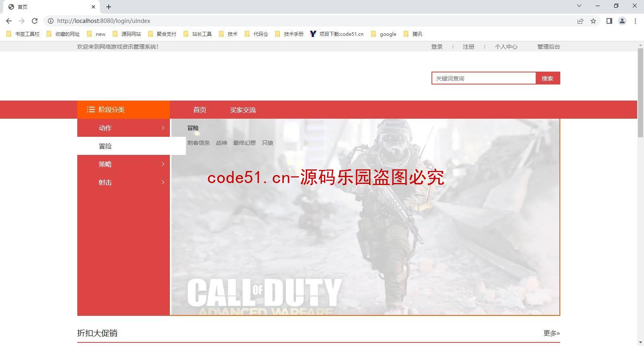This screenshot has width=644, height=346.
Task: Open the new bookmark folder
Action: pyautogui.click(x=96, y=34)
